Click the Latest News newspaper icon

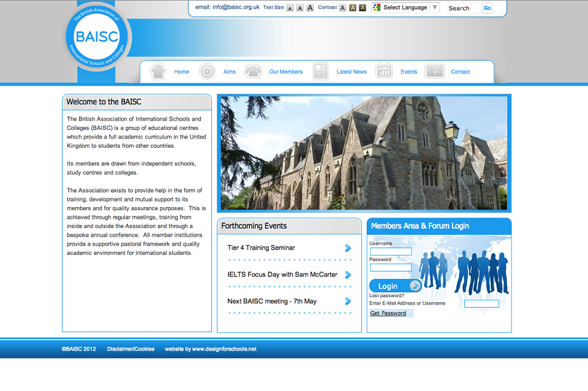click(x=320, y=71)
